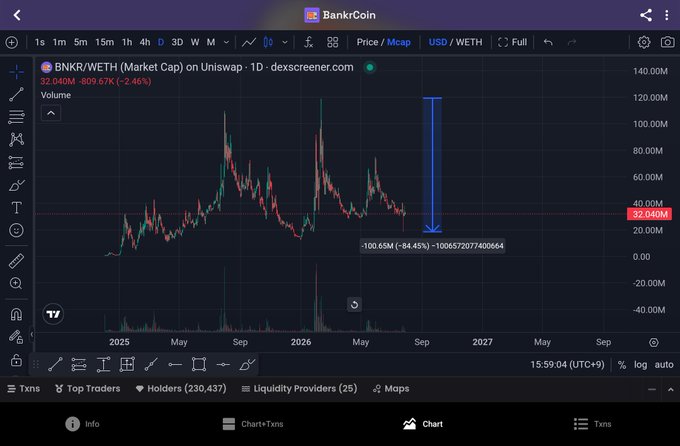Toggle log scale
The height and width of the screenshot is (446, 680).
pos(641,365)
